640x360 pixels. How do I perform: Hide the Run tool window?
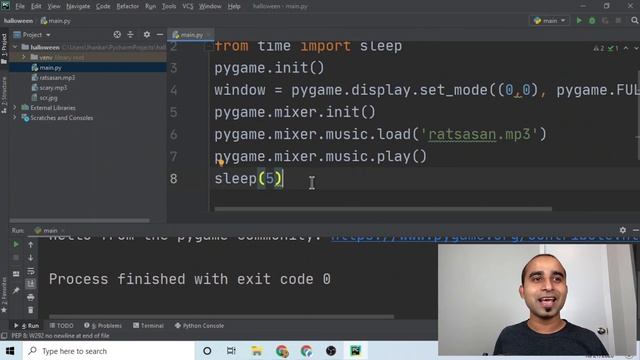tap(636, 230)
